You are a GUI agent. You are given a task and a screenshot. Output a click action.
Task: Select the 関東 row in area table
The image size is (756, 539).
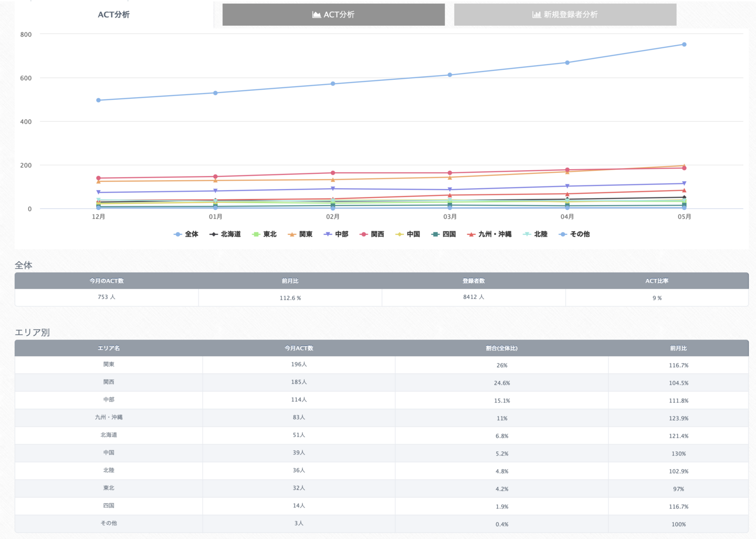(x=109, y=365)
